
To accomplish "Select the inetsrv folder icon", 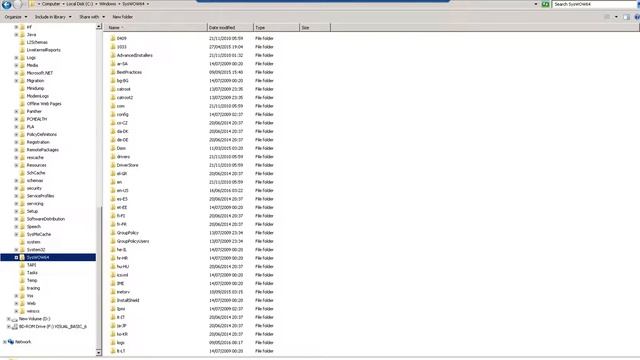I will pos(113,291).
